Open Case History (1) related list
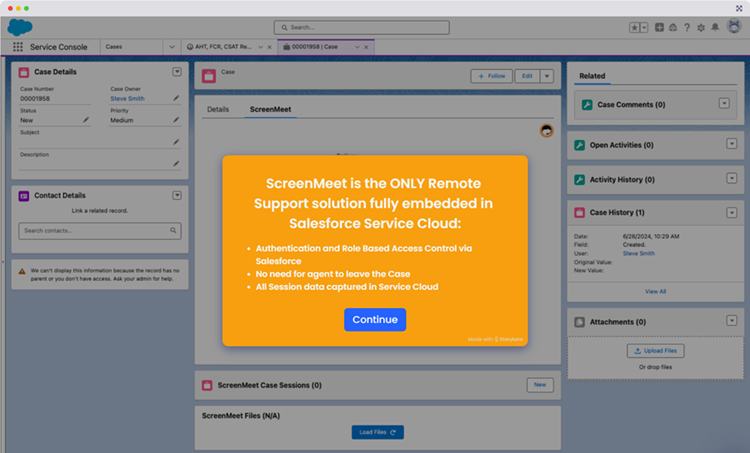This screenshot has height=453, width=750. coord(617,212)
